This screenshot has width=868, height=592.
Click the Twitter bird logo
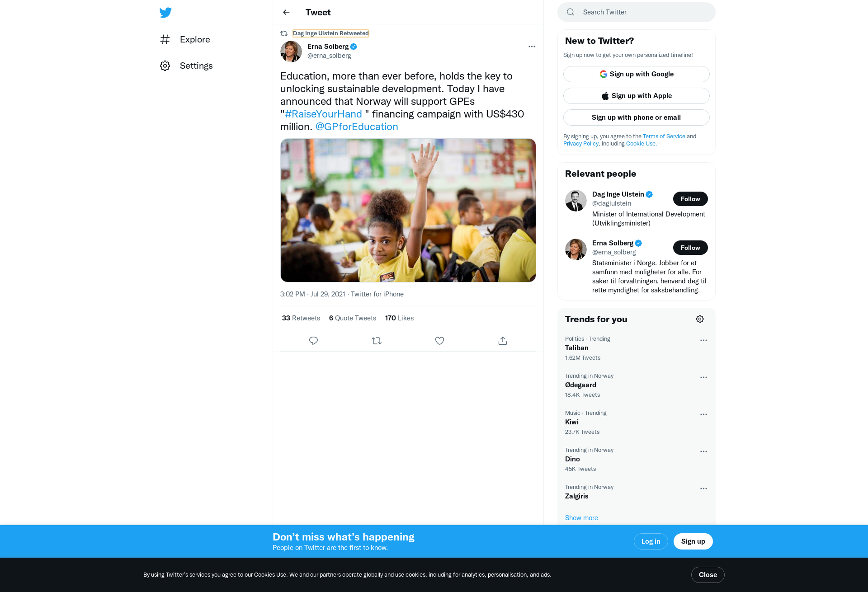click(x=165, y=13)
